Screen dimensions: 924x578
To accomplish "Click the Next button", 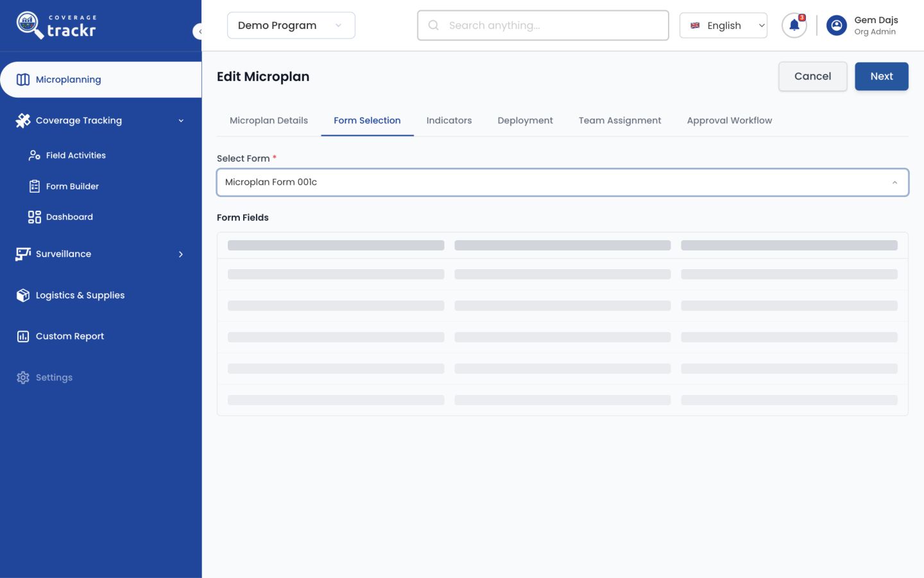I will (x=882, y=76).
